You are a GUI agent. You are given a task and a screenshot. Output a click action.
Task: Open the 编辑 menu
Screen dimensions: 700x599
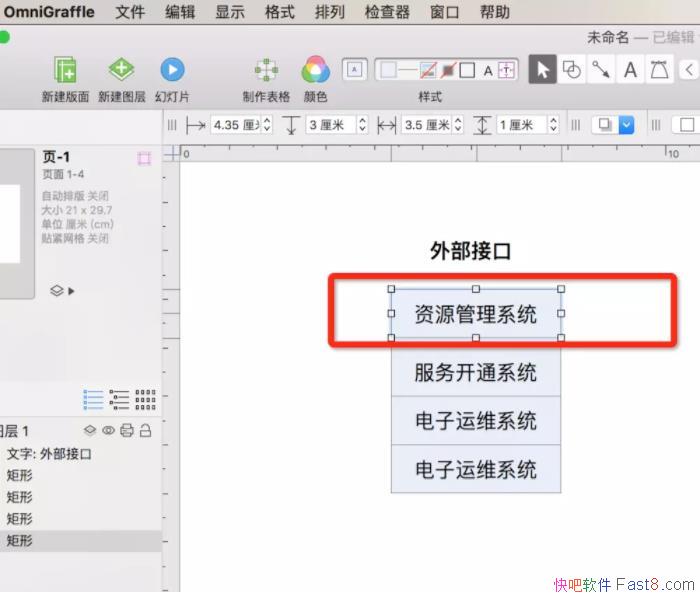click(180, 12)
